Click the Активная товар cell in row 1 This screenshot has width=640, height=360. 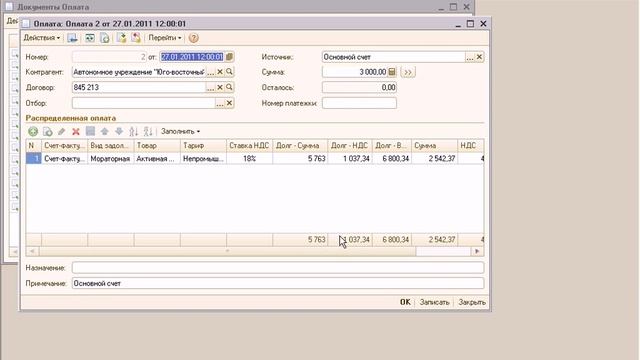(x=157, y=158)
